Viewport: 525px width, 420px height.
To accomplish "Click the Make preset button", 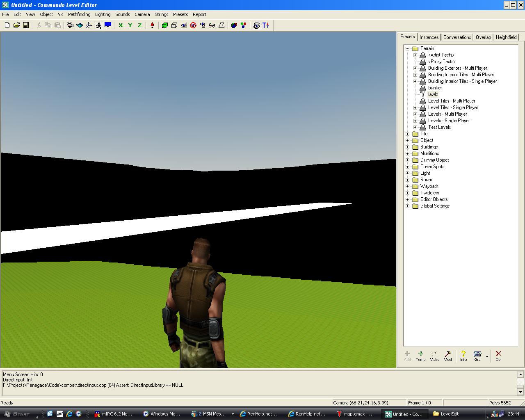I will point(434,356).
